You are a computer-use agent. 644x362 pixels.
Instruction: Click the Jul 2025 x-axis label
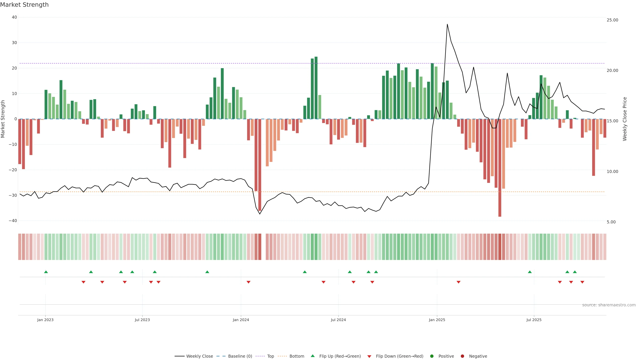[x=534, y=320]
